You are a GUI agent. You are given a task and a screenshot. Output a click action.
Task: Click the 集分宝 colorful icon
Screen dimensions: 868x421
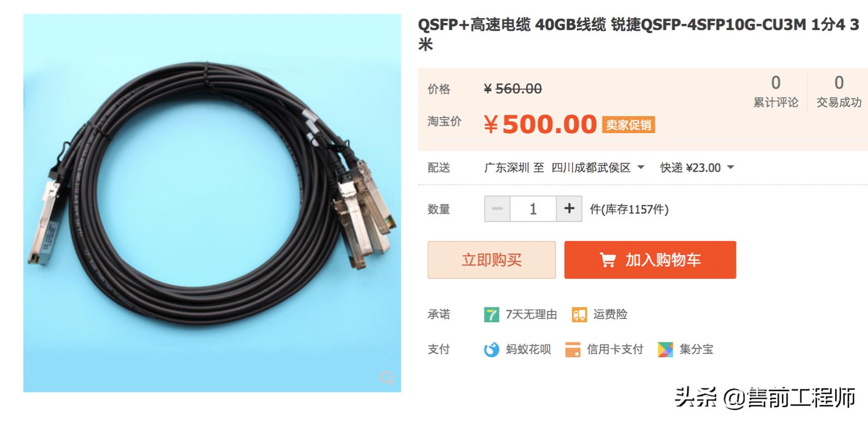coord(665,350)
